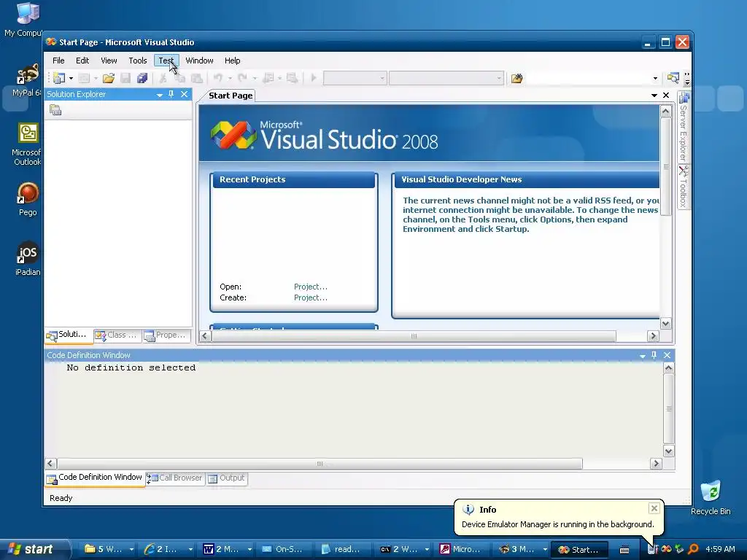Viewport: 747px width, 560px height.
Task: Close the Solution Explorer panel
Action: pyautogui.click(x=185, y=94)
